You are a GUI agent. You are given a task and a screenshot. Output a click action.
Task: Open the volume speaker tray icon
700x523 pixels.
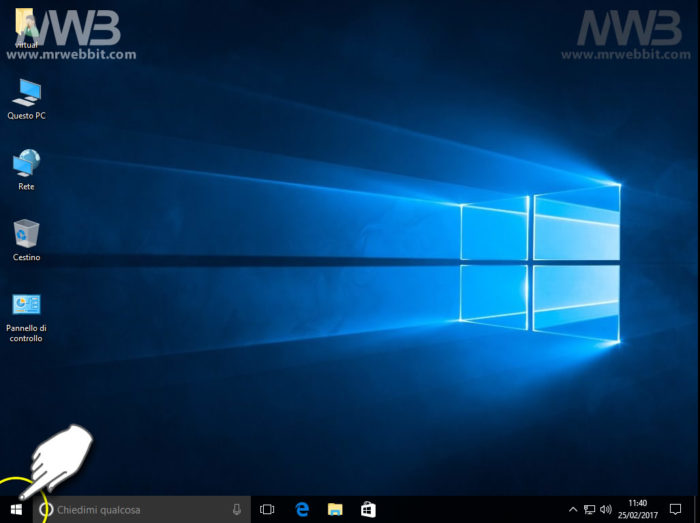[606, 509]
